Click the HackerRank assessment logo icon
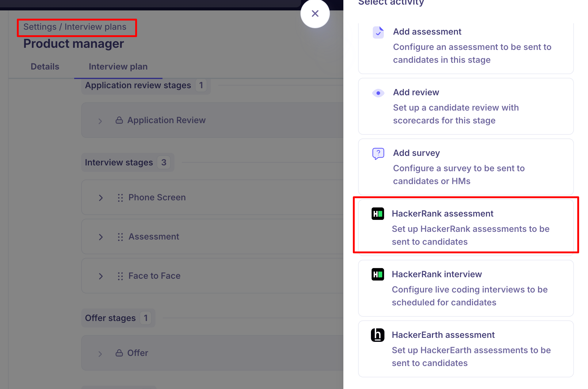588x389 pixels. click(378, 213)
